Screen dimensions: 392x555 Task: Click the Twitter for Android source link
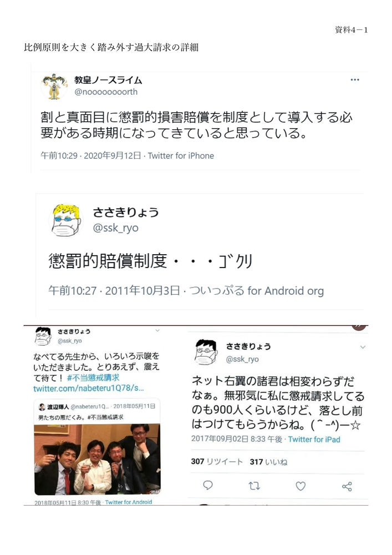coord(128,502)
